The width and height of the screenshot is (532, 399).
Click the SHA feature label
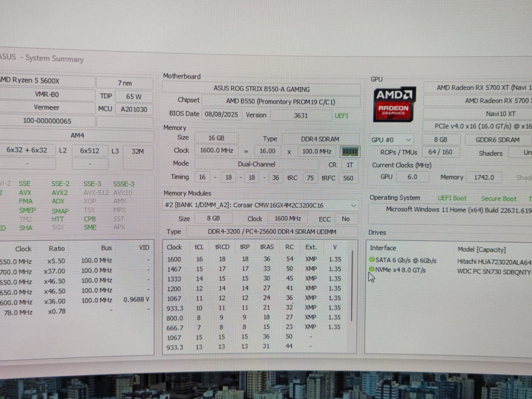(x=26, y=228)
